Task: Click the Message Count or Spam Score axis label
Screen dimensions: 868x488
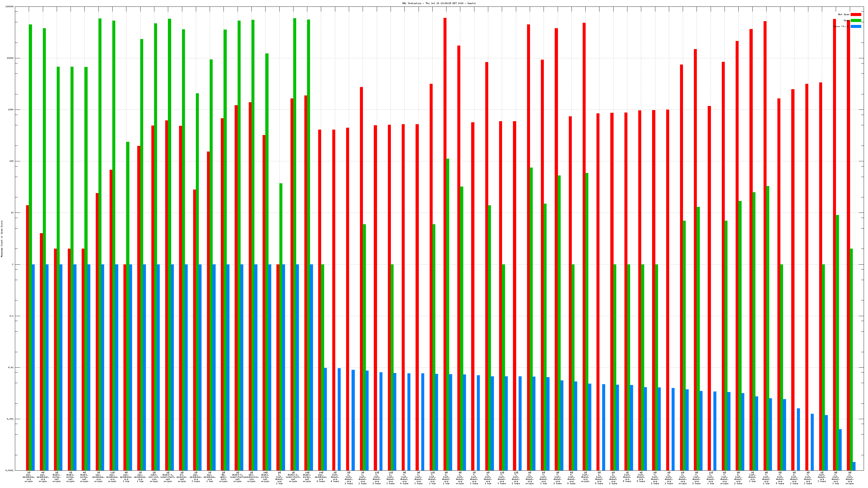Action: point(2,239)
